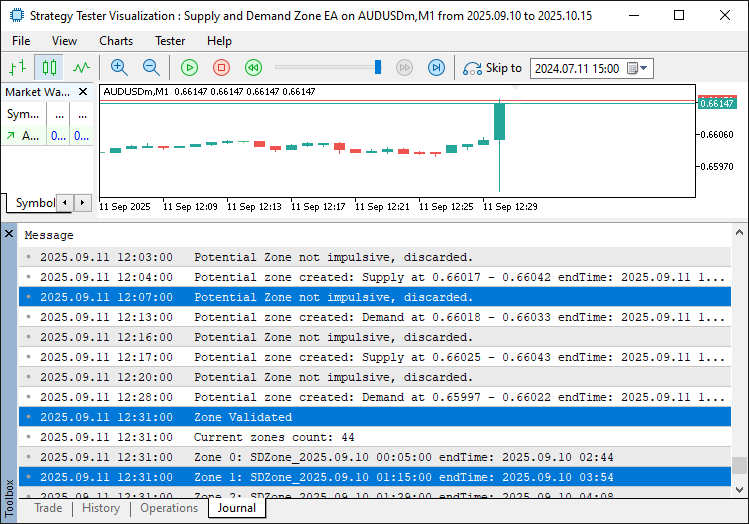
Task: Zoom in on the chart
Action: pos(119,68)
